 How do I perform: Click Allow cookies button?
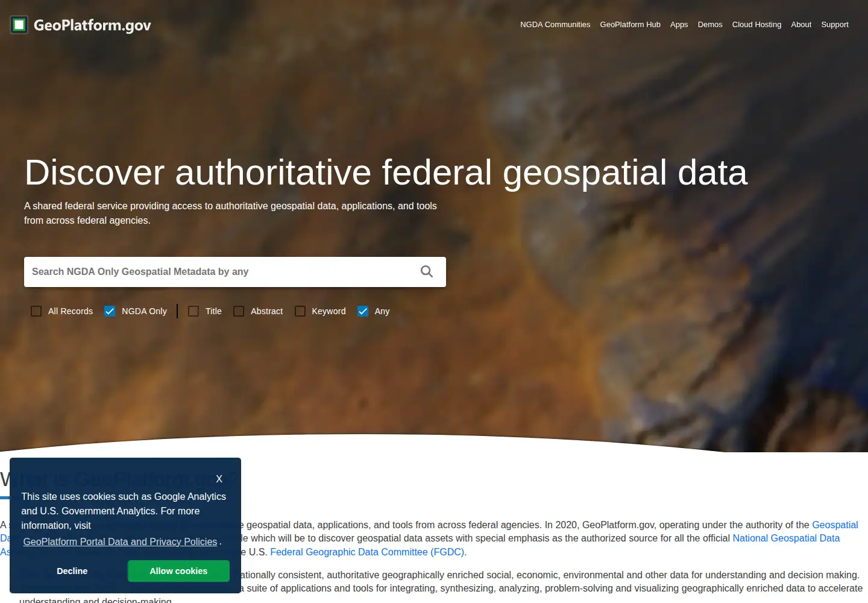[178, 571]
